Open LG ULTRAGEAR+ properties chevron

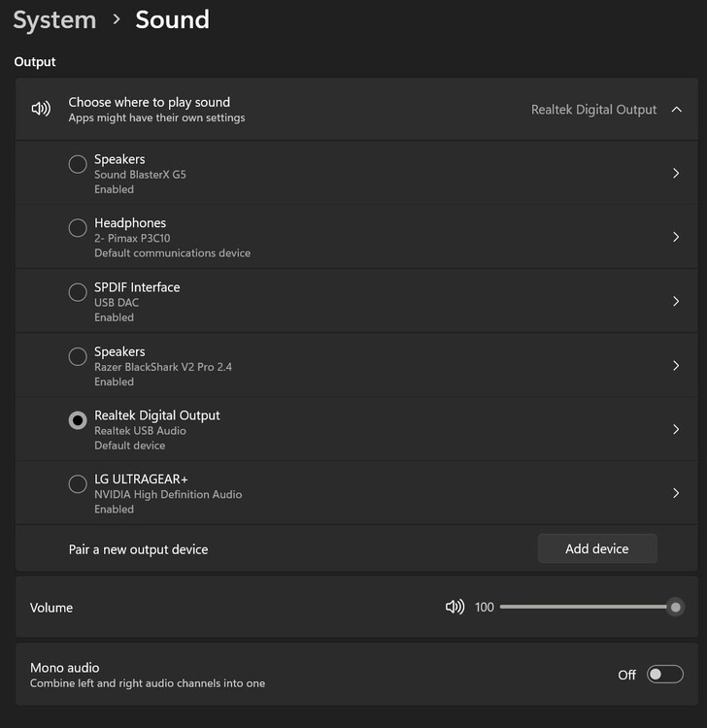676,493
